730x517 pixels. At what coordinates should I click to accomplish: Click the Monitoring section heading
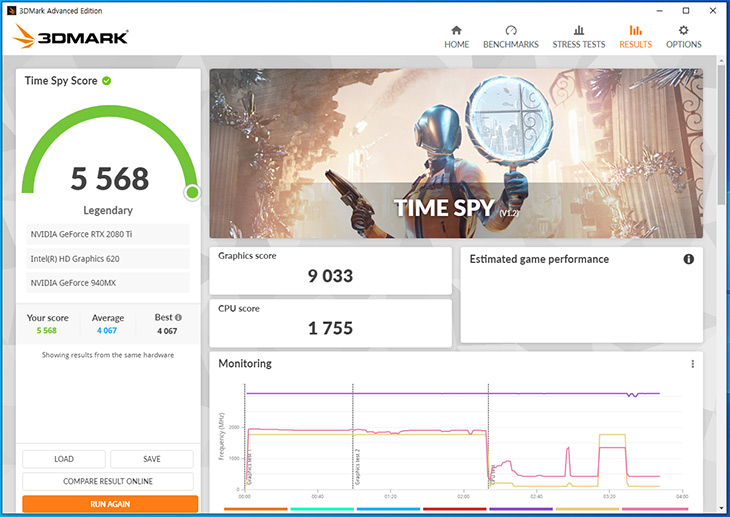tap(245, 363)
